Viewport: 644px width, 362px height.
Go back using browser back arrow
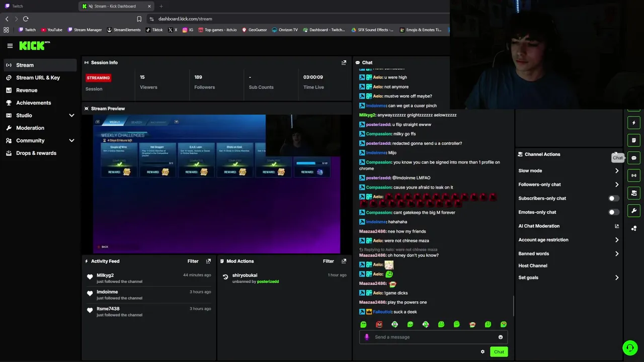pos(7,19)
